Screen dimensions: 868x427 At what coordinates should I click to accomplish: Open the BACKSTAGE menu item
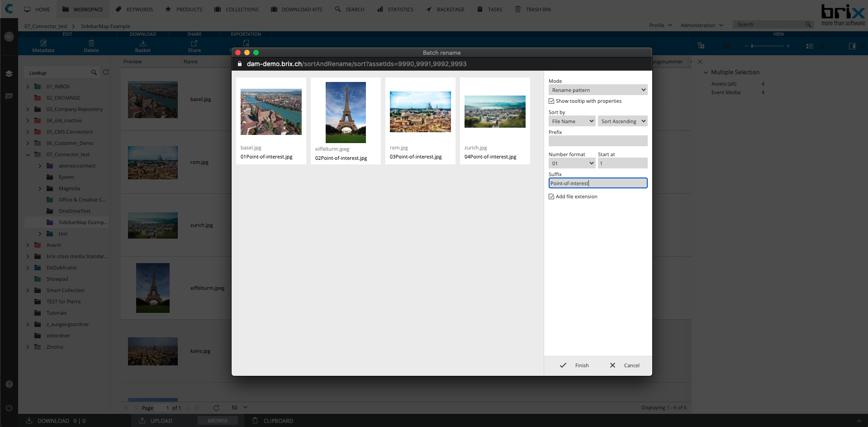click(445, 9)
